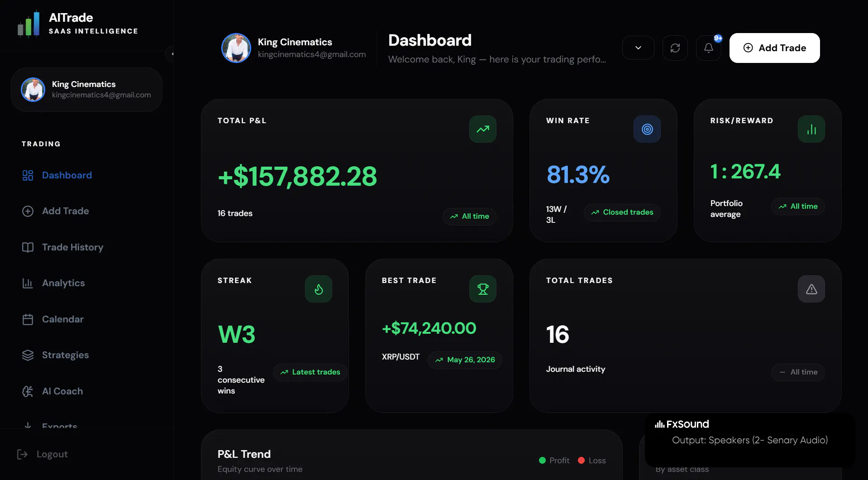Click the All time pill on Risk/Reward
This screenshot has width=868, height=480.
pos(798,206)
